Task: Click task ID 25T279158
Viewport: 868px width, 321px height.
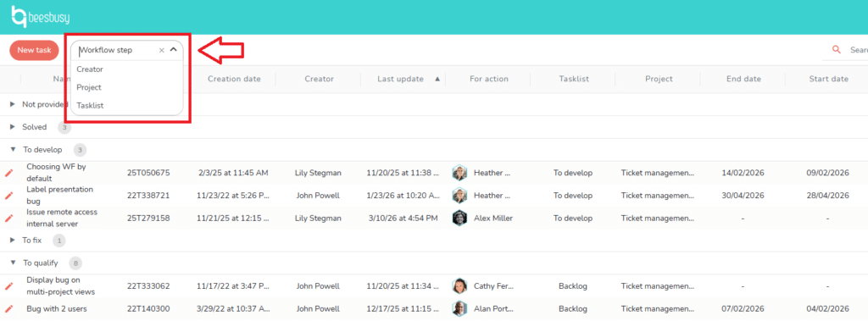Action: (148, 218)
